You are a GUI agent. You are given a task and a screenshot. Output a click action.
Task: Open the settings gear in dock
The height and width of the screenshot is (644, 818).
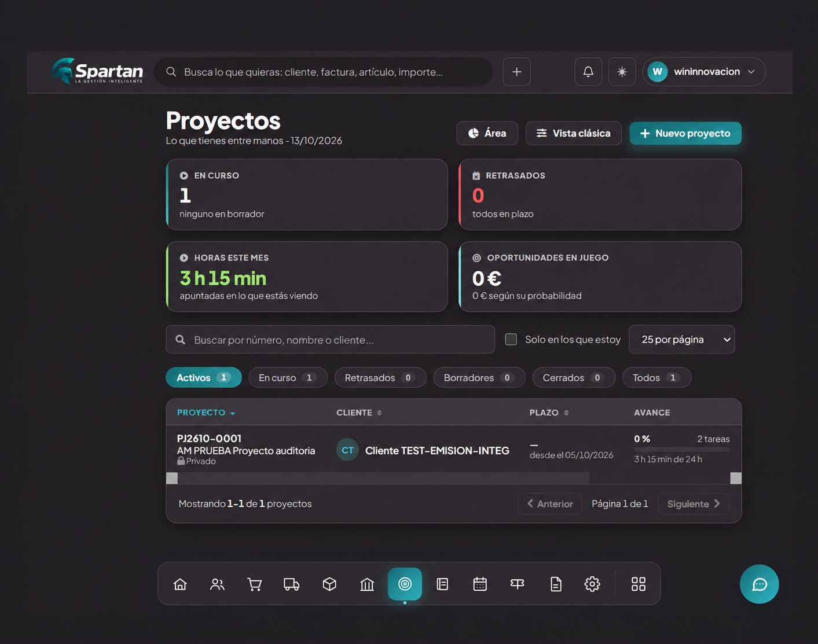(x=592, y=584)
